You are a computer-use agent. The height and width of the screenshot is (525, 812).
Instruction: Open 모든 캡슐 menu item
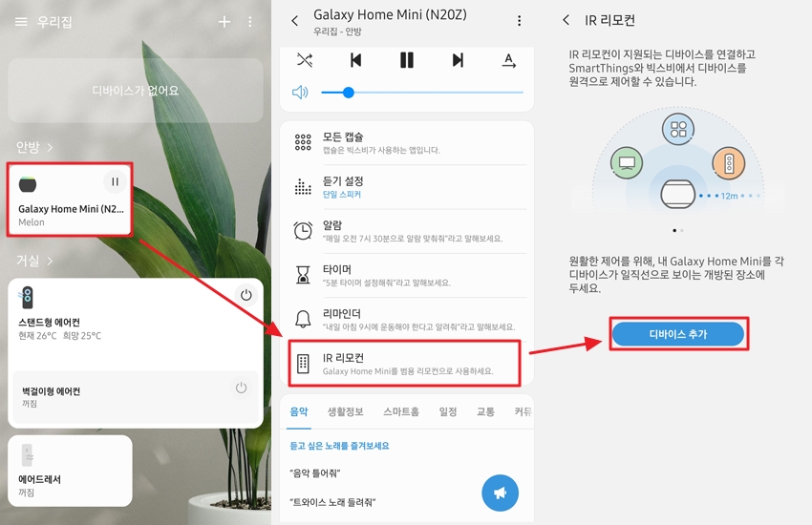coord(407,143)
